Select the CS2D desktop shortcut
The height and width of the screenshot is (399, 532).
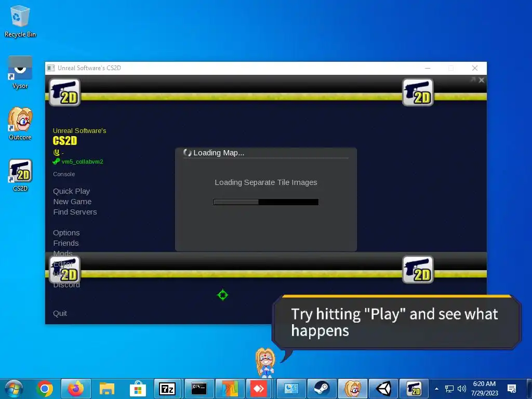tap(20, 175)
